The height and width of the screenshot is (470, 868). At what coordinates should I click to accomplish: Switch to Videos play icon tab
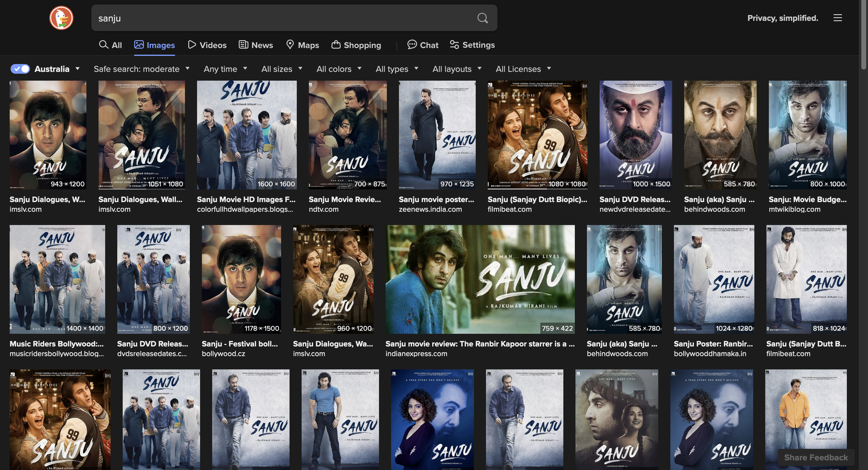click(x=207, y=45)
